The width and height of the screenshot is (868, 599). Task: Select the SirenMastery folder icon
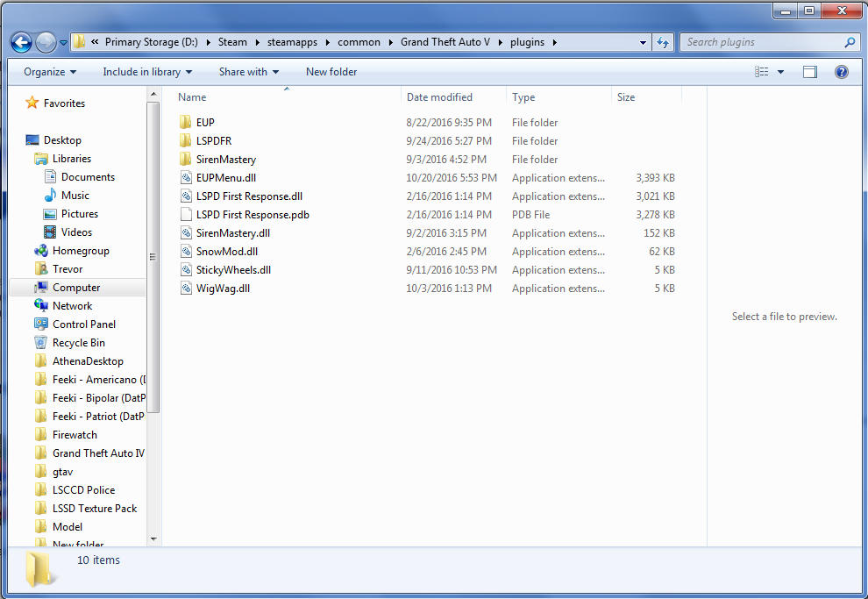click(186, 160)
